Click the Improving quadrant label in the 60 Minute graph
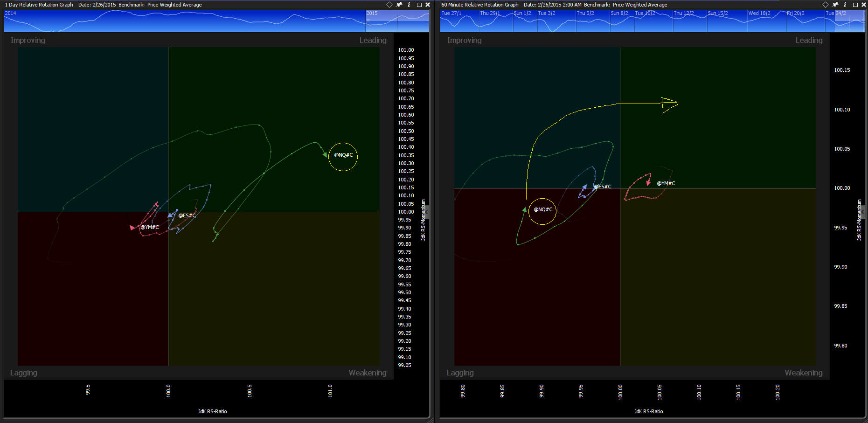Viewport: 868px width, 423px height. (x=465, y=41)
